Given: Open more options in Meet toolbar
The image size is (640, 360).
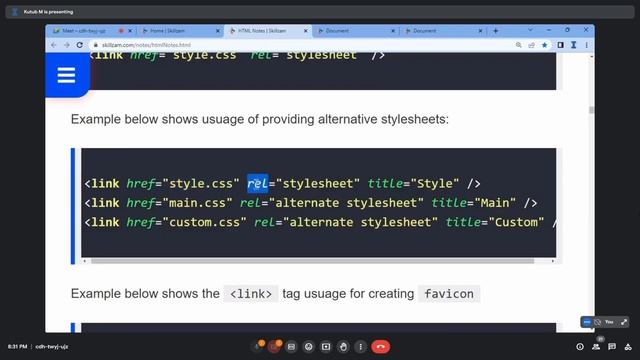Looking at the screenshot, I should (x=360, y=347).
